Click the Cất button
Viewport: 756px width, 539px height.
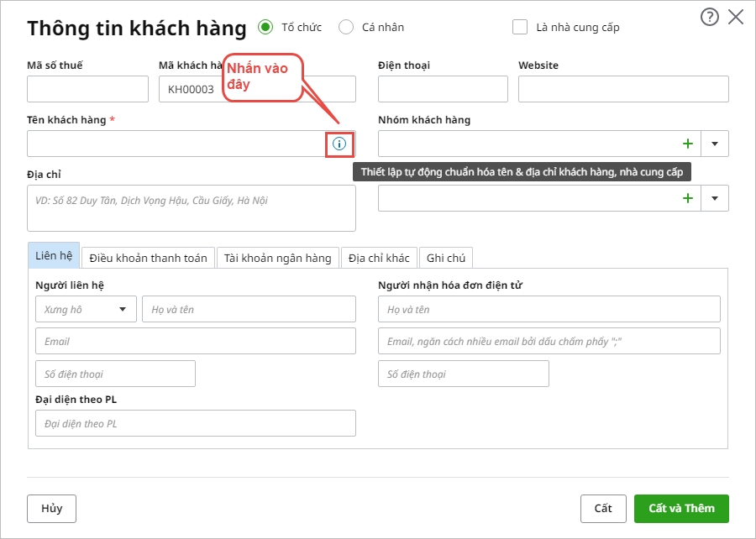pyautogui.click(x=603, y=509)
